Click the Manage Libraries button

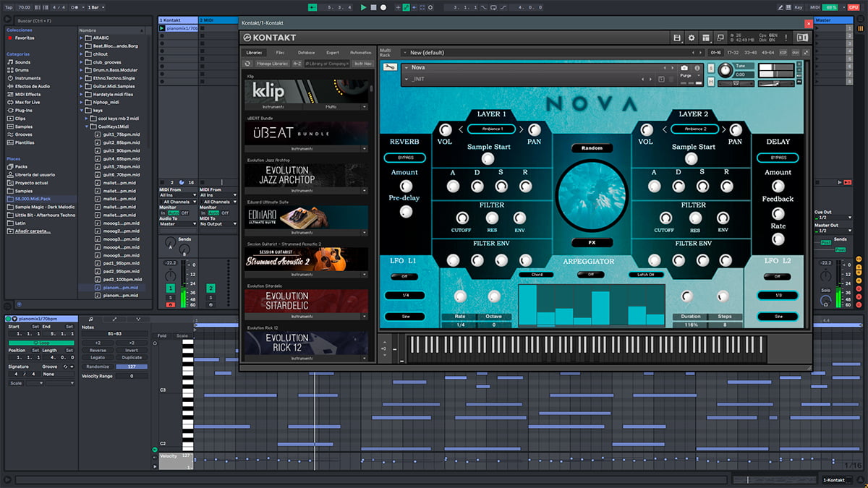(x=272, y=64)
